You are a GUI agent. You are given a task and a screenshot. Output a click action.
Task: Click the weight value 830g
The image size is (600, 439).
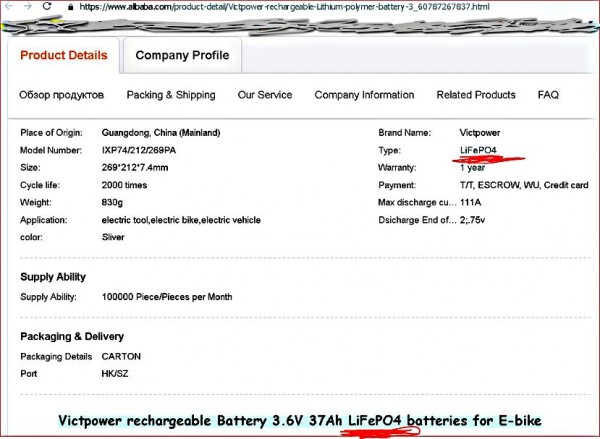(x=112, y=202)
